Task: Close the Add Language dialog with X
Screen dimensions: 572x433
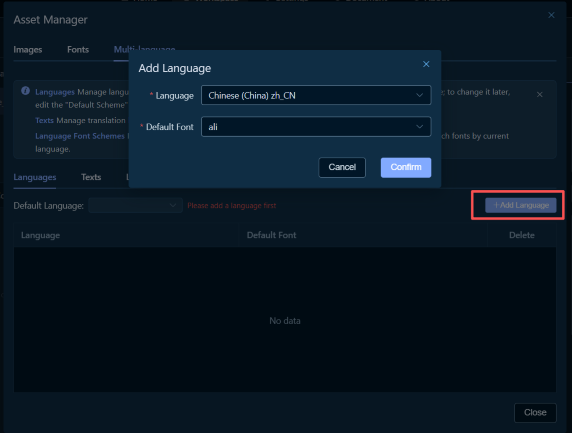Action: tap(426, 64)
